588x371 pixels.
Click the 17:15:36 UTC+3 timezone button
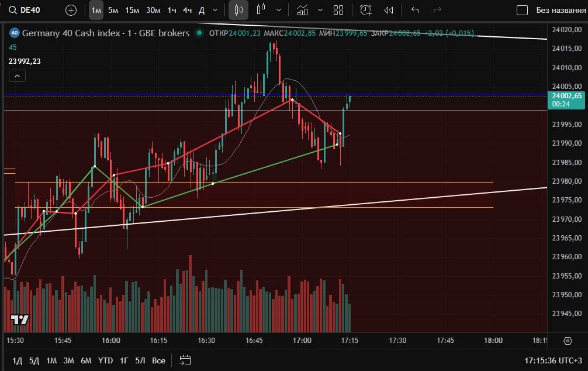tap(552, 360)
